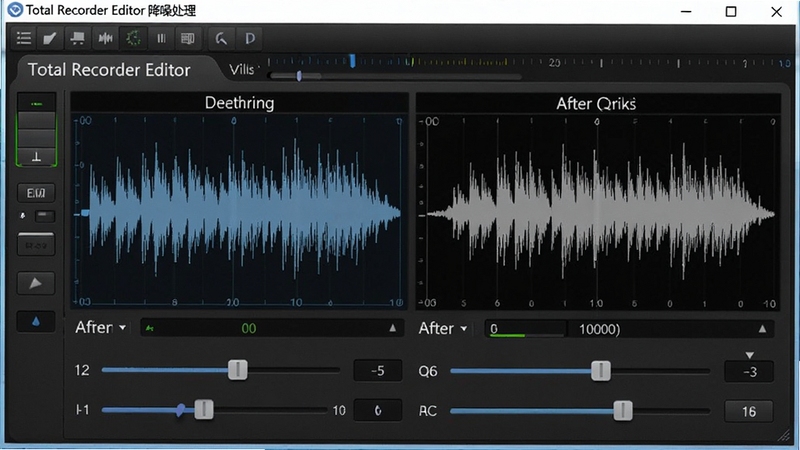Minimize the Total Recorder Editor window
Viewport: 800px width, 450px height.
click(x=686, y=11)
